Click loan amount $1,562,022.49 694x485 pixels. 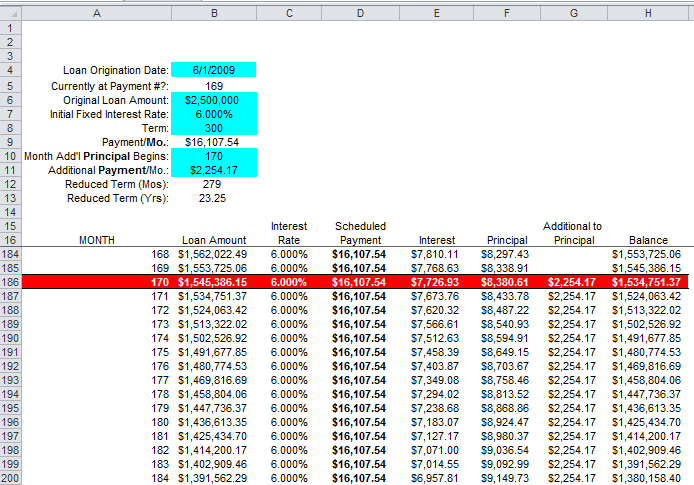click(x=212, y=254)
